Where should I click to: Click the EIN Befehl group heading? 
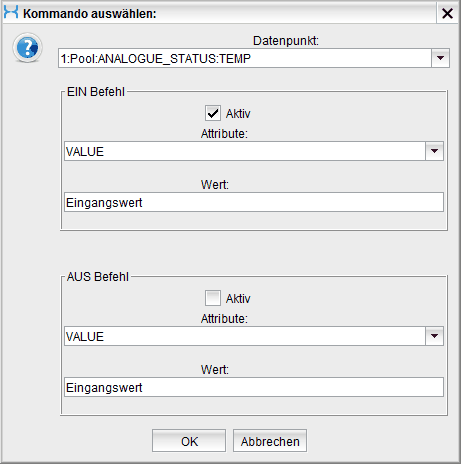[x=96, y=92]
